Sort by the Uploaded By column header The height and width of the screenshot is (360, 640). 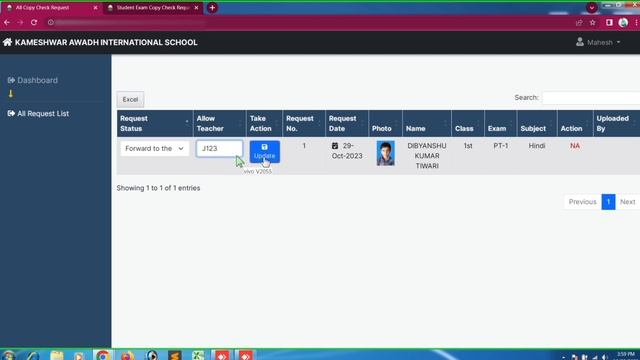[x=616, y=123]
